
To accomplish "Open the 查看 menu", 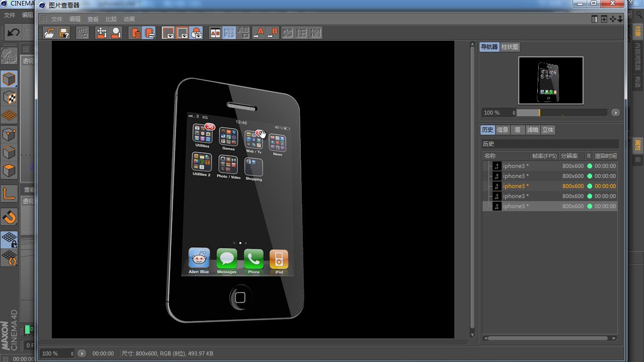I will [x=93, y=19].
